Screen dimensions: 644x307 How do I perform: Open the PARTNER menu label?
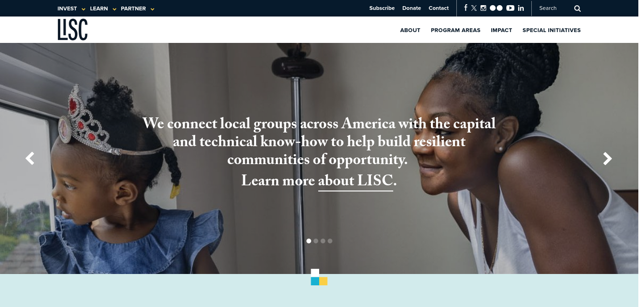(133, 8)
